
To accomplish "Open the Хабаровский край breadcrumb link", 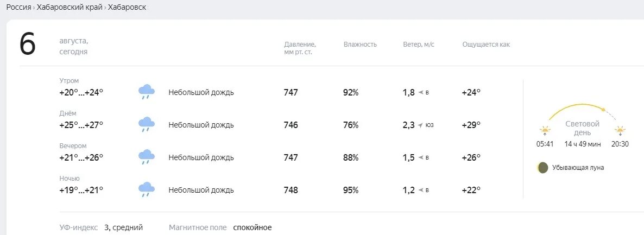I will [x=70, y=8].
